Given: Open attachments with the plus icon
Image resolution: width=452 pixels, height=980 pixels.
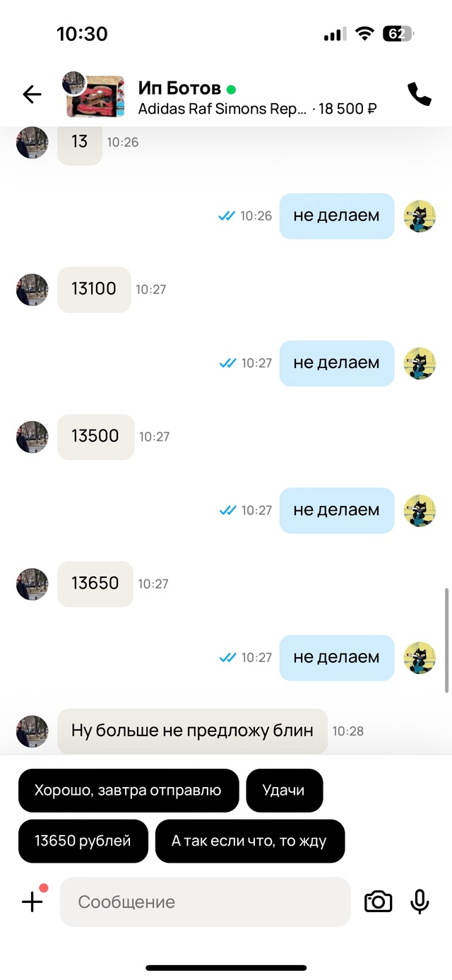Looking at the screenshot, I should 32,902.
